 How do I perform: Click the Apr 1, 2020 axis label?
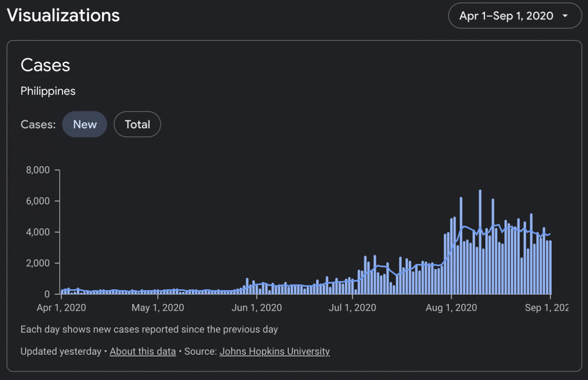pyautogui.click(x=61, y=308)
